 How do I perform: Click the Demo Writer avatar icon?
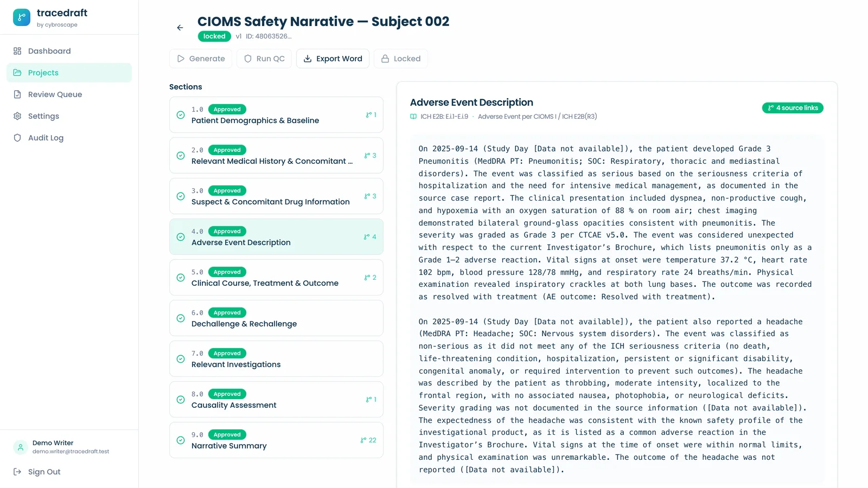tap(21, 447)
